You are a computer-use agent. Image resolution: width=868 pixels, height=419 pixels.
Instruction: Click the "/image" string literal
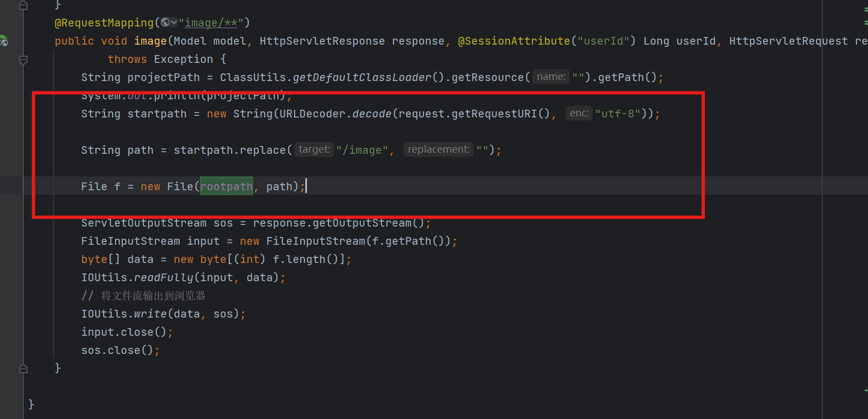tap(362, 150)
